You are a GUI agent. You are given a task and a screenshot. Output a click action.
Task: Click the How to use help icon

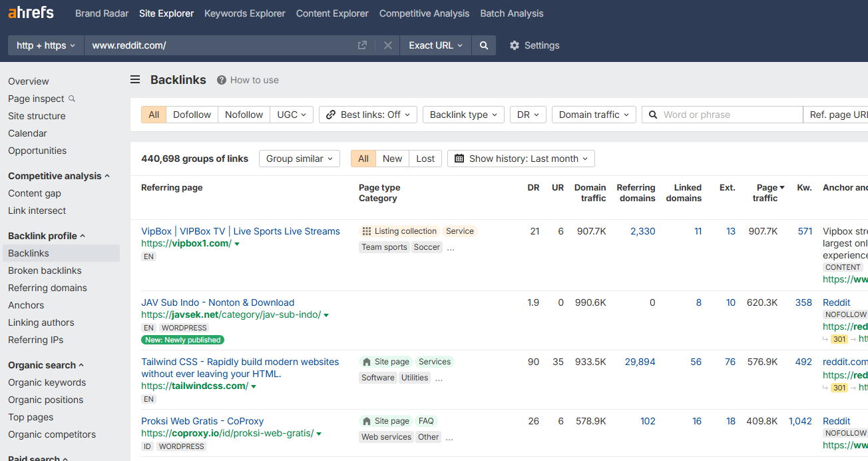click(x=222, y=80)
